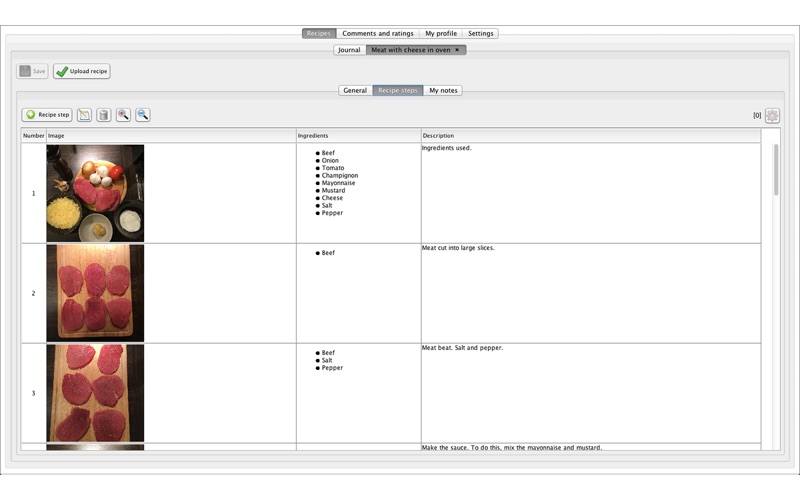
Task: Click the Ingredients column header
Action: point(359,136)
